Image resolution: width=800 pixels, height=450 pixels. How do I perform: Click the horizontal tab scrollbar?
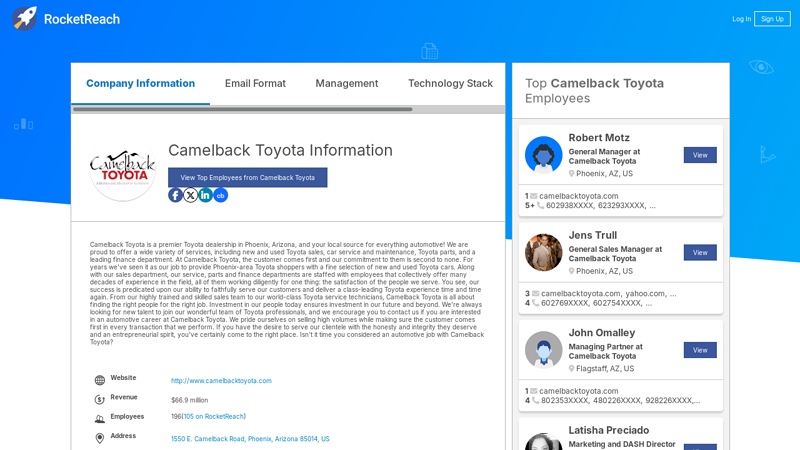click(x=242, y=109)
